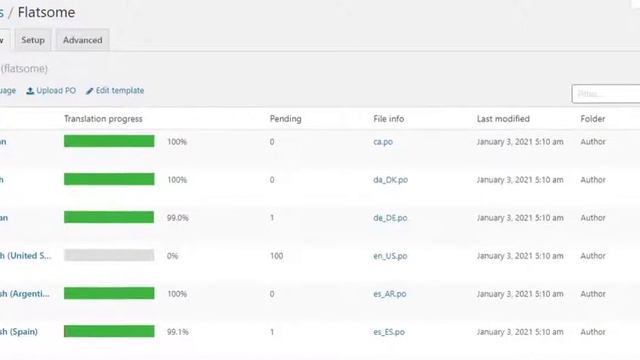Image resolution: width=640 pixels, height=360 pixels.
Task: Open the Advanced tab
Action: [82, 40]
